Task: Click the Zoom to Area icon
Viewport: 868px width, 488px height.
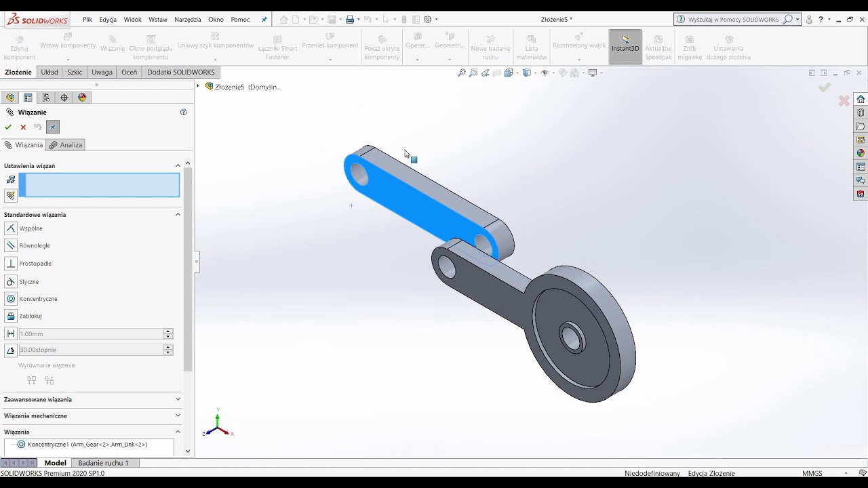Action: [x=473, y=73]
